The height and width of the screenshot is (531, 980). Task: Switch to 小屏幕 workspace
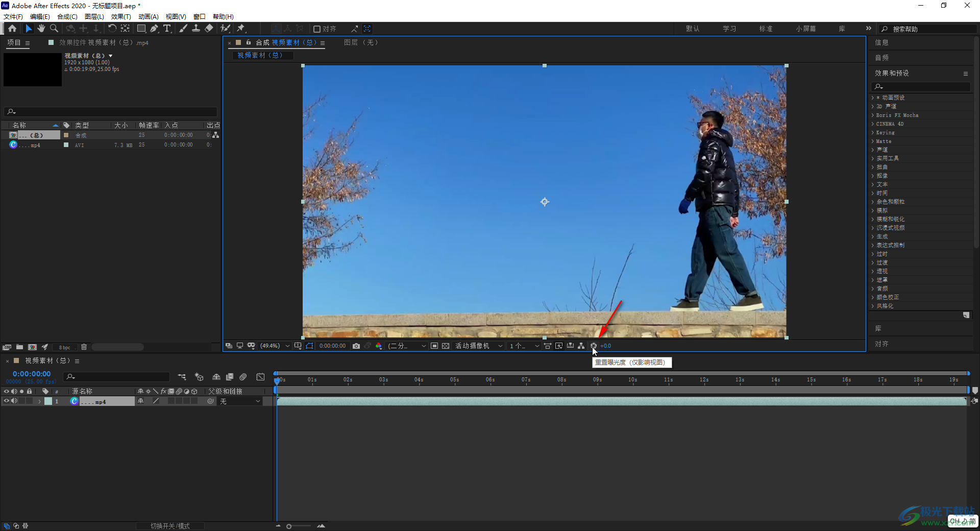[805, 29]
